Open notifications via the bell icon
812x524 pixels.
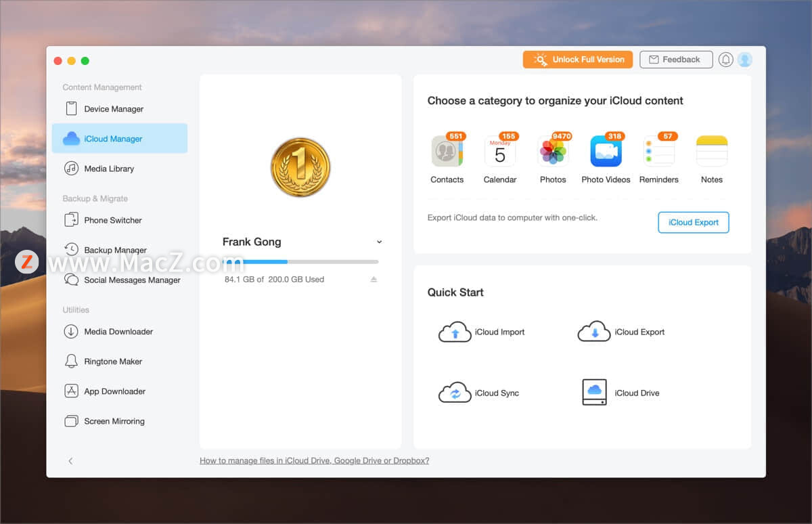[x=726, y=60]
